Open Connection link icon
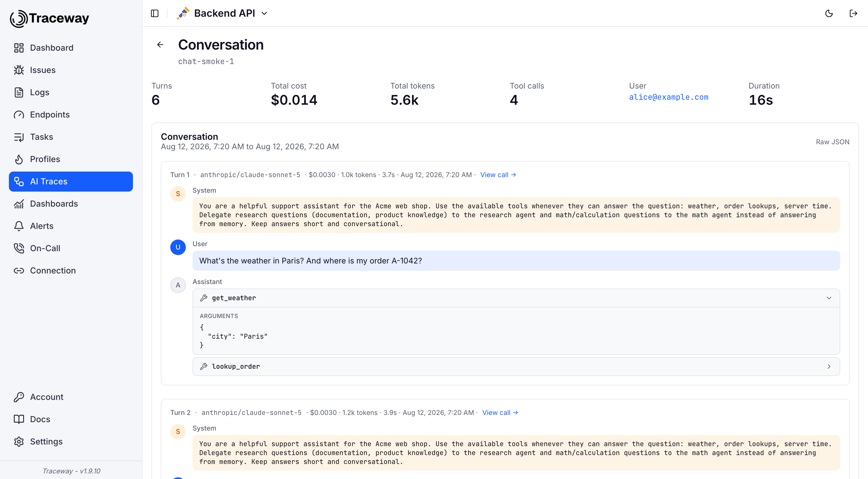The image size is (868, 479). click(x=19, y=270)
